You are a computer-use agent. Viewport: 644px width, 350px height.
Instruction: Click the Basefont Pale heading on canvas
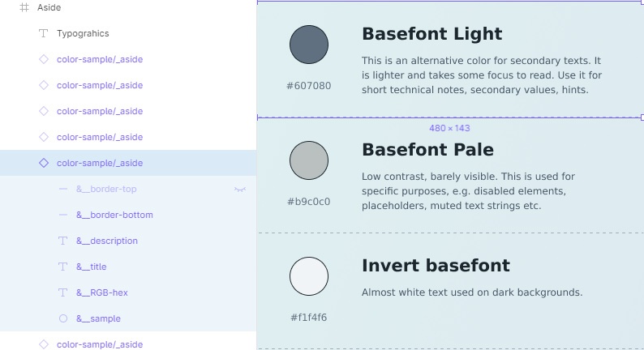click(427, 150)
